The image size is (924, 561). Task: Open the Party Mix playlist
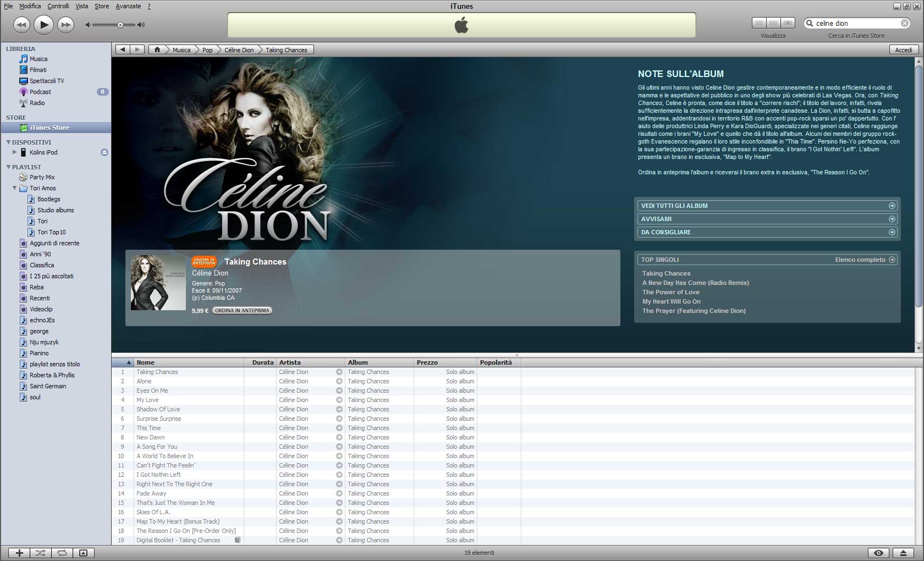[42, 177]
